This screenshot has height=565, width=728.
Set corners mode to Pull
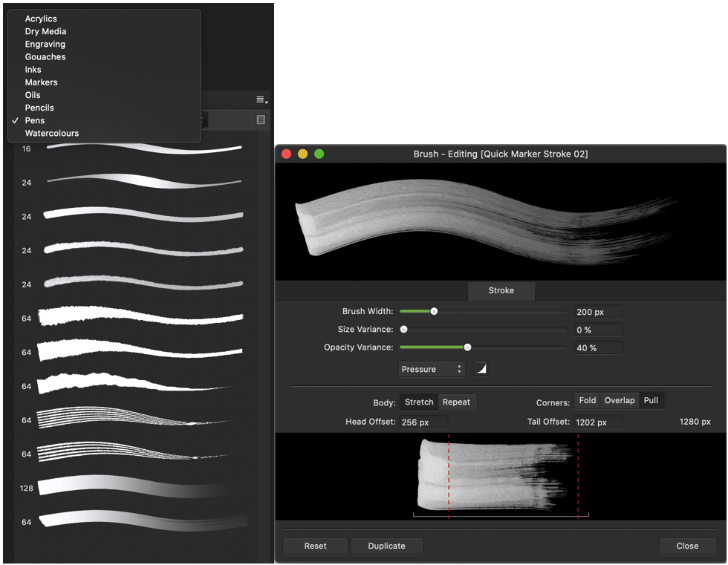[x=651, y=400]
